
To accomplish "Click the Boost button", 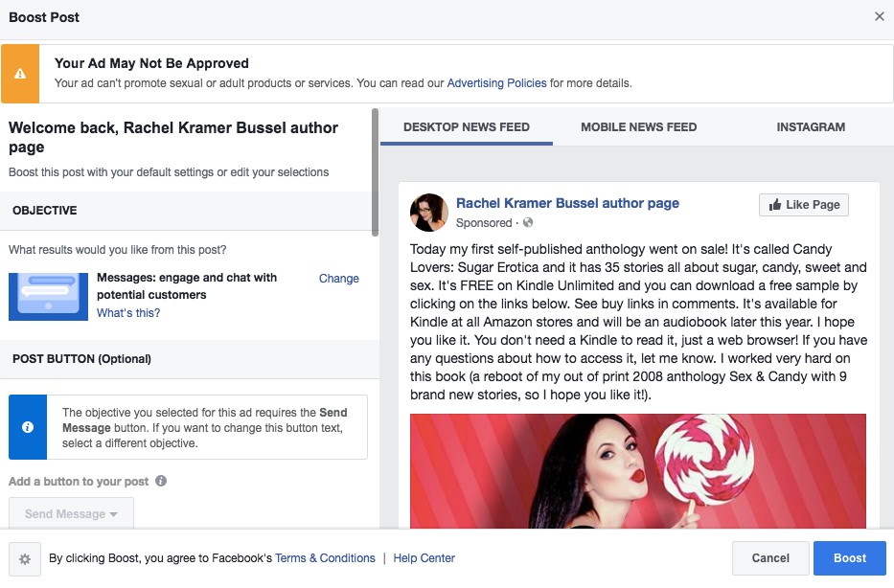I will pyautogui.click(x=850, y=558).
